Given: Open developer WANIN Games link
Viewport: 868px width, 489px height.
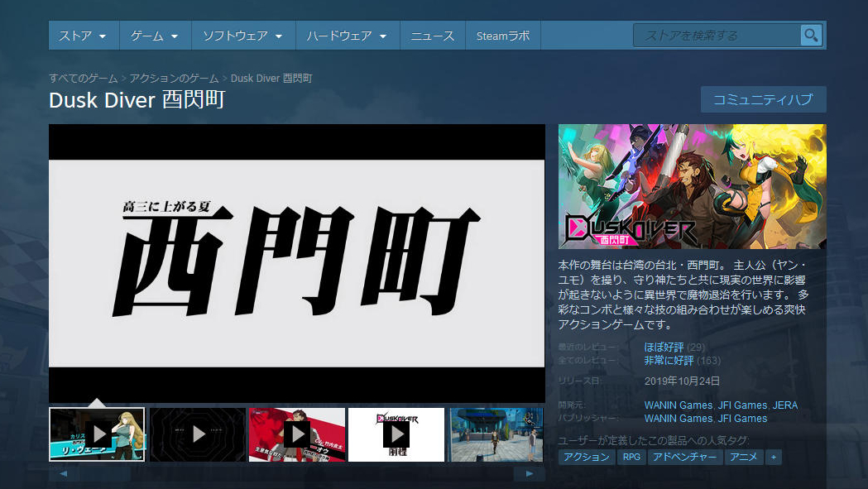Looking at the screenshot, I should coord(679,405).
